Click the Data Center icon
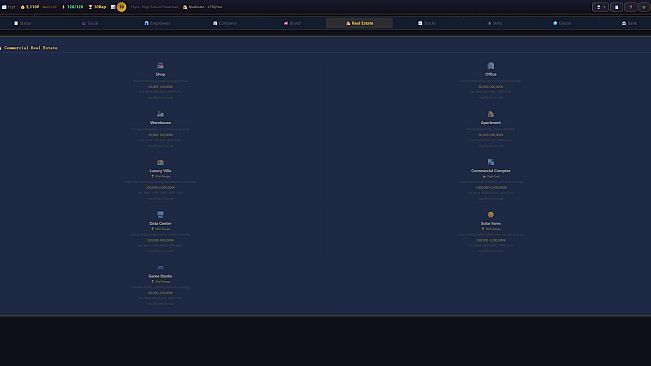Viewport: 651px width, 366px height. [x=160, y=215]
